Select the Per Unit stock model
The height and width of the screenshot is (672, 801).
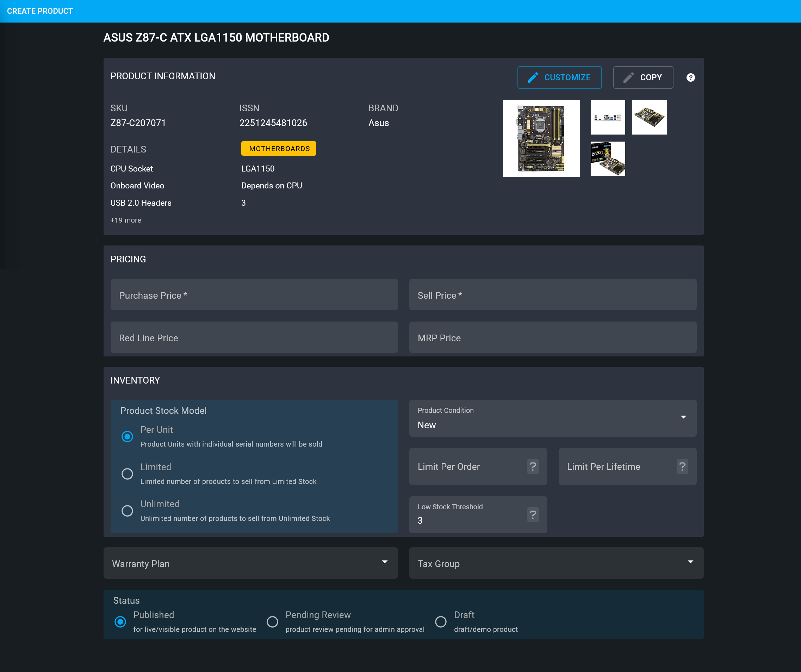click(x=127, y=436)
